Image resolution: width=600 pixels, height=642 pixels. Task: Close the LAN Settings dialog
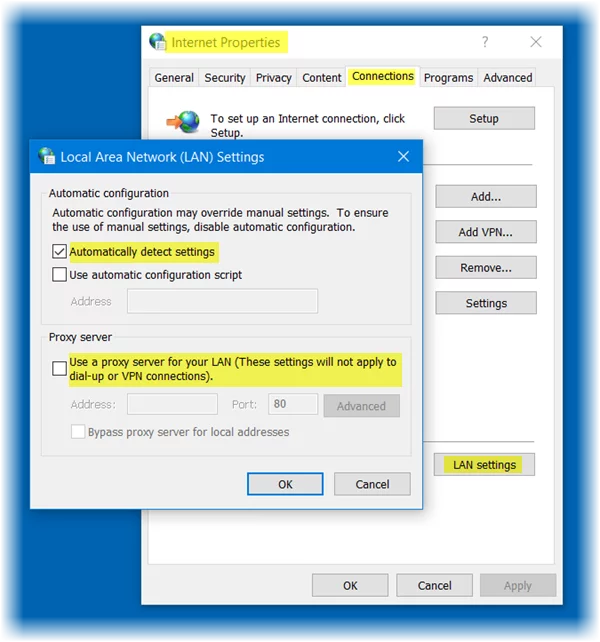pos(403,157)
